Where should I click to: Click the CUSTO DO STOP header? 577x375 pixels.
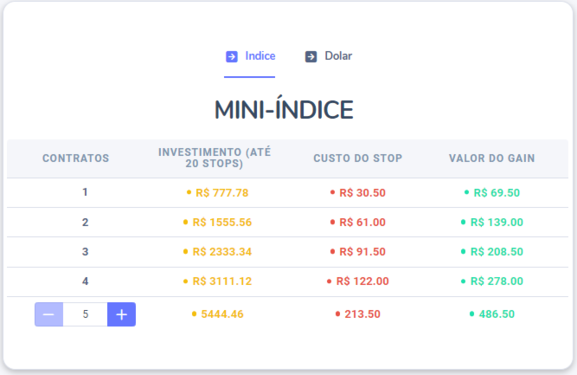pyautogui.click(x=358, y=158)
